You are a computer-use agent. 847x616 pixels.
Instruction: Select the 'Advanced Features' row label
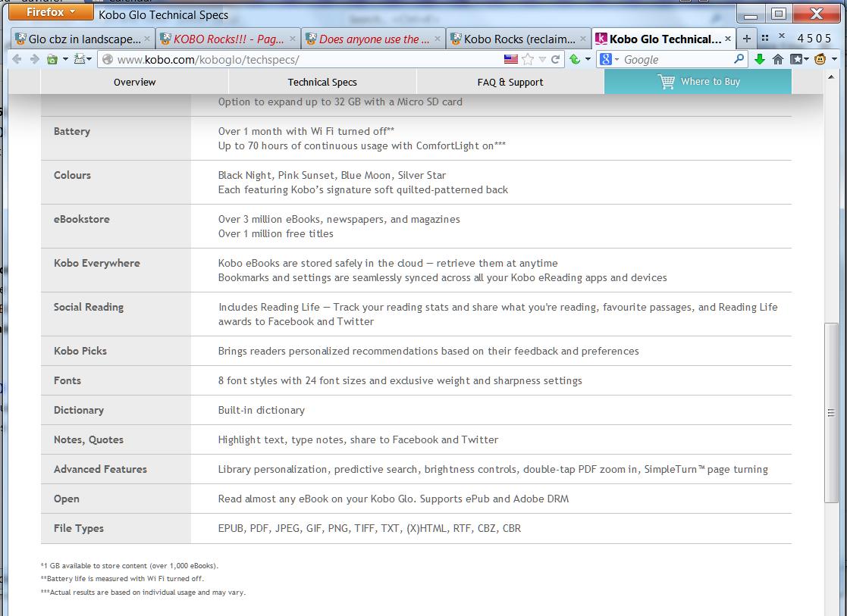click(x=101, y=469)
